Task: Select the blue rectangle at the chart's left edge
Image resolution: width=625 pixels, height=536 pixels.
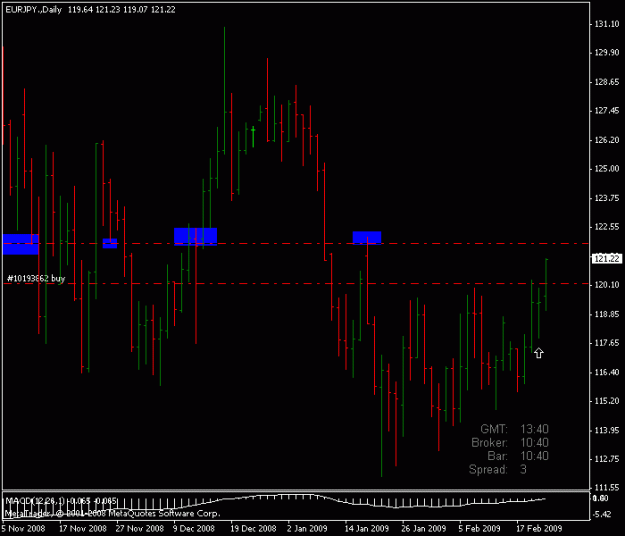Action: click(21, 244)
